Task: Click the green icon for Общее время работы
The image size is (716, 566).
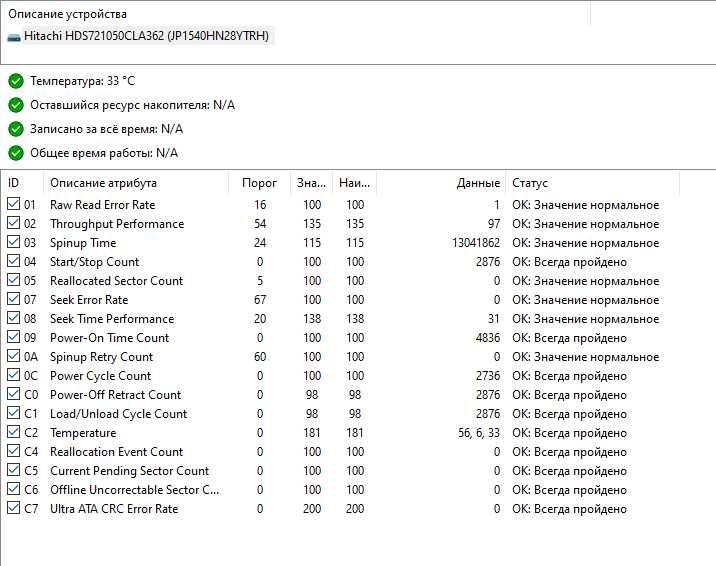Action: 16,153
